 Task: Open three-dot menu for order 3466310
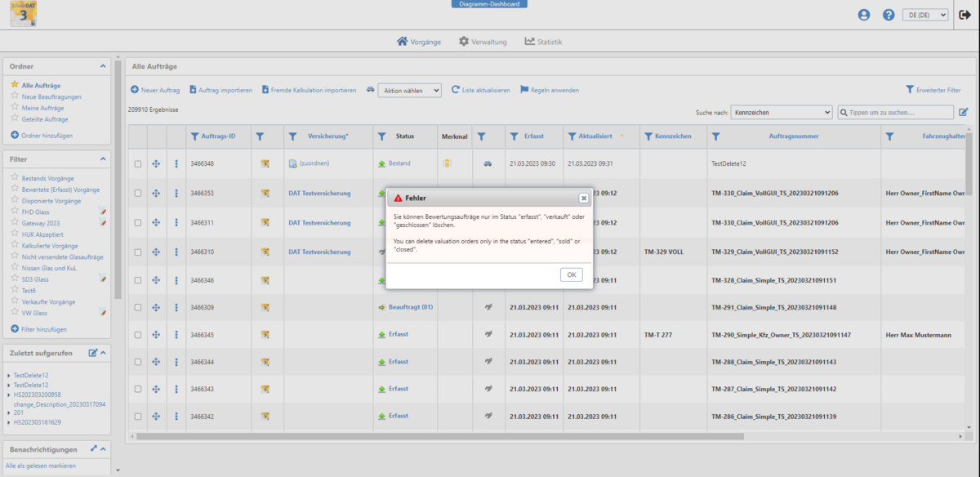(x=176, y=252)
